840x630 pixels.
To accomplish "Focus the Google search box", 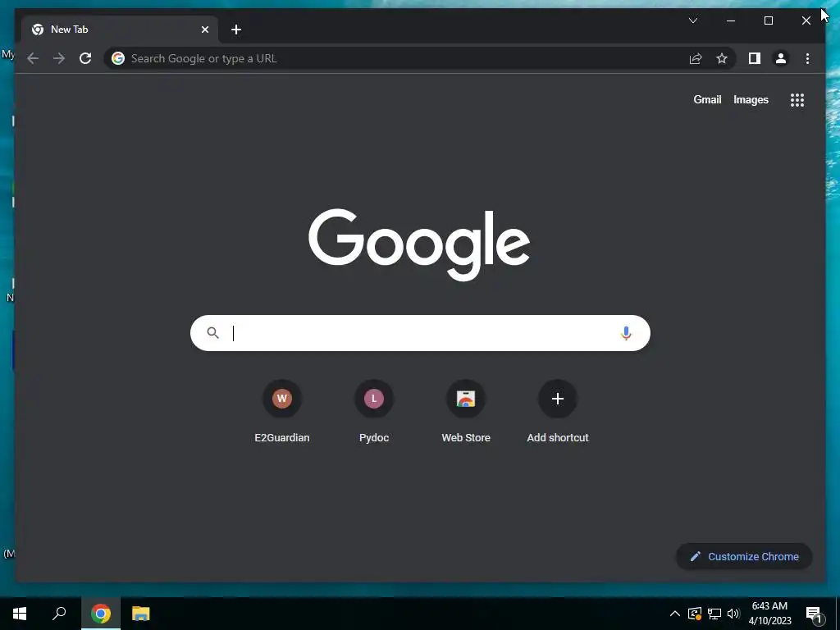I will [x=420, y=333].
